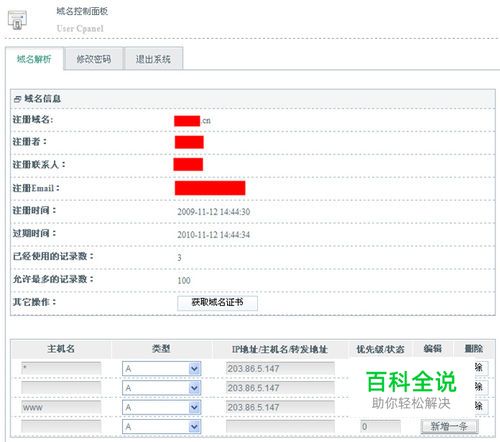Click the 删除 column header
The height and width of the screenshot is (442, 500).
[474, 349]
